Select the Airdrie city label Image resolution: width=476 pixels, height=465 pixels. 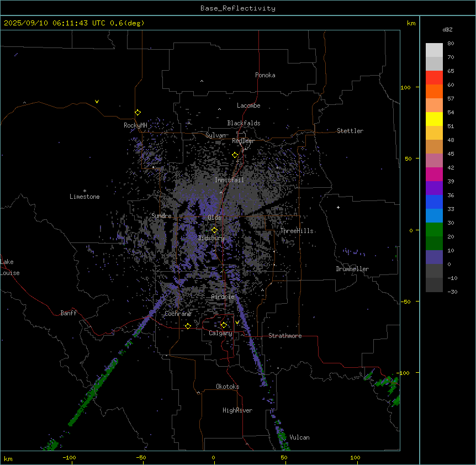point(223,297)
